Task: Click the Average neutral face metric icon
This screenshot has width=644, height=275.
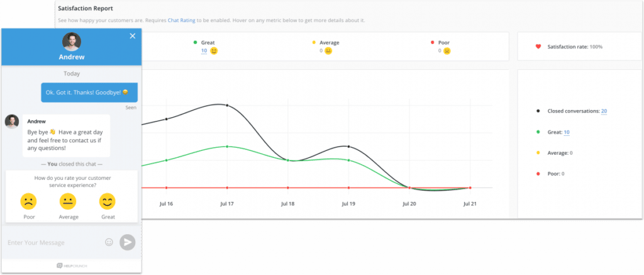Action: click(x=328, y=51)
